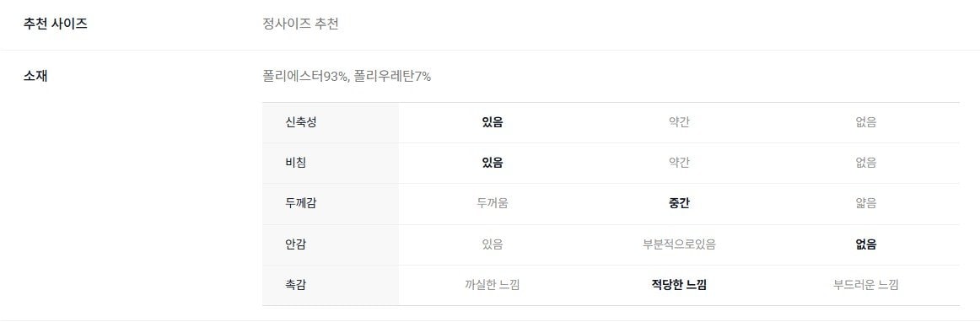
Task: Pick 적당한 느낌 for 촉감
Action: [679, 285]
